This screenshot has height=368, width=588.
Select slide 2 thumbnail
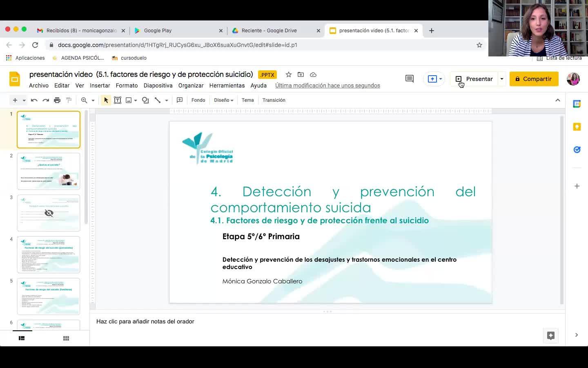(x=49, y=171)
